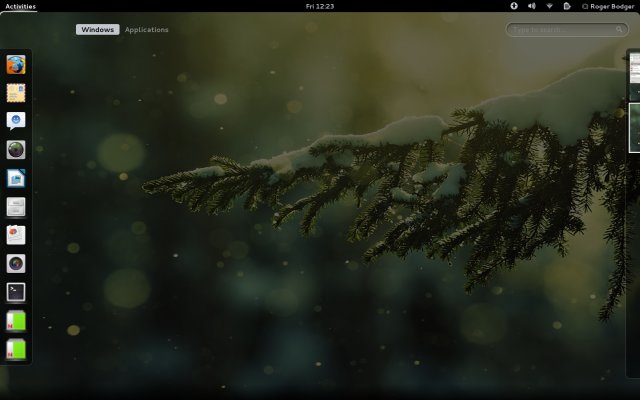Open the Fri 12:23 clock calendar
The image size is (640, 400).
(320, 6)
